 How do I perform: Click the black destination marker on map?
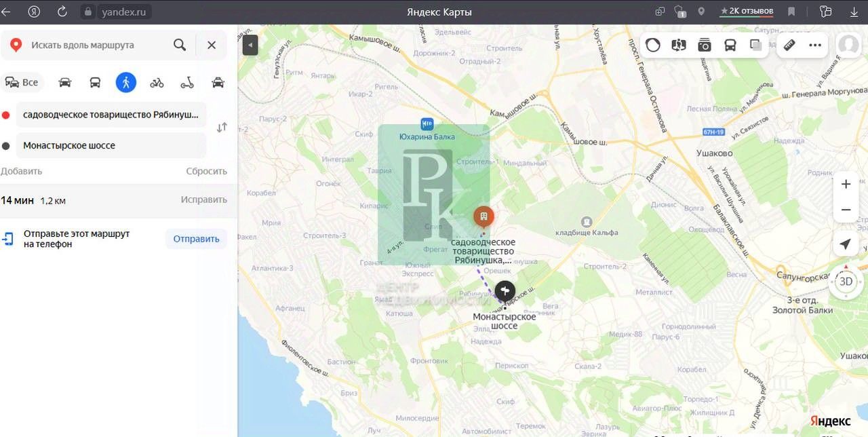[x=505, y=292]
